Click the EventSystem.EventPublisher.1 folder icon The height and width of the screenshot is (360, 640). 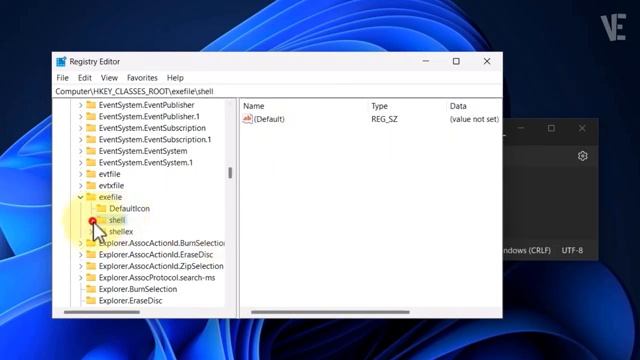(91, 116)
